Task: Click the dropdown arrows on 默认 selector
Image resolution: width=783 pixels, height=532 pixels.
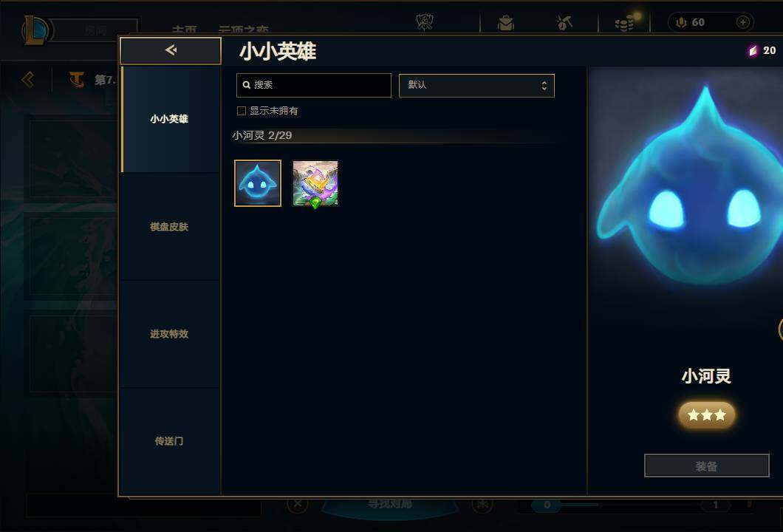Action: click(544, 86)
